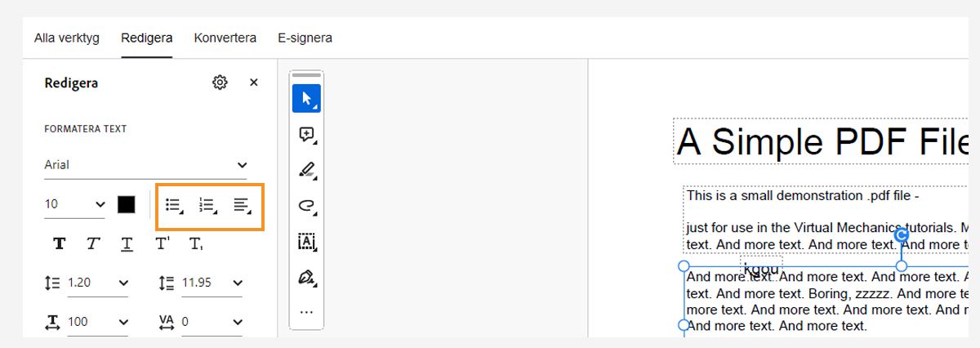Go to Alla verktyg
The image size is (980, 348).
(67, 38)
